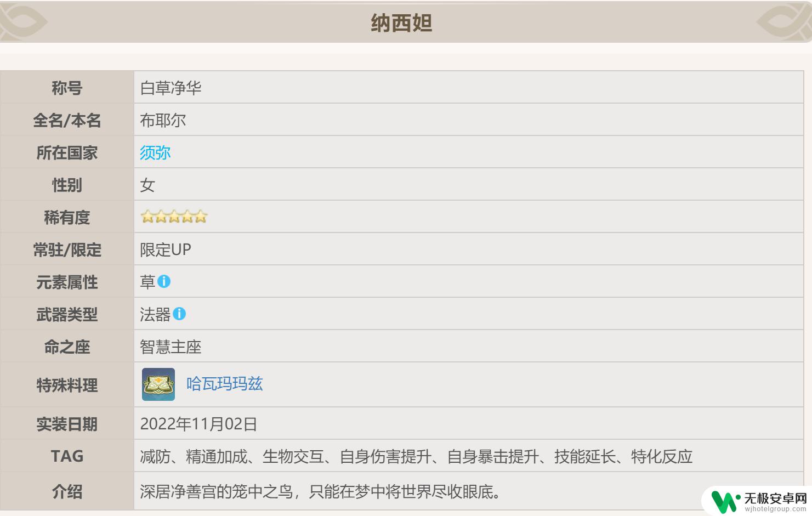Click the 元素属性 row label
Viewport: 812px width, 516px height.
coord(67,282)
